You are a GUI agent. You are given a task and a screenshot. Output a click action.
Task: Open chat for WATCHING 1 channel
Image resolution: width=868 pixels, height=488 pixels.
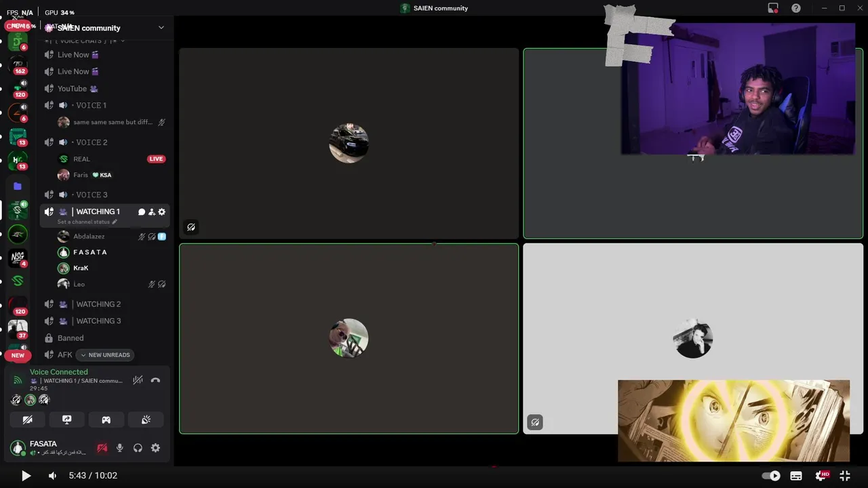[x=142, y=212]
